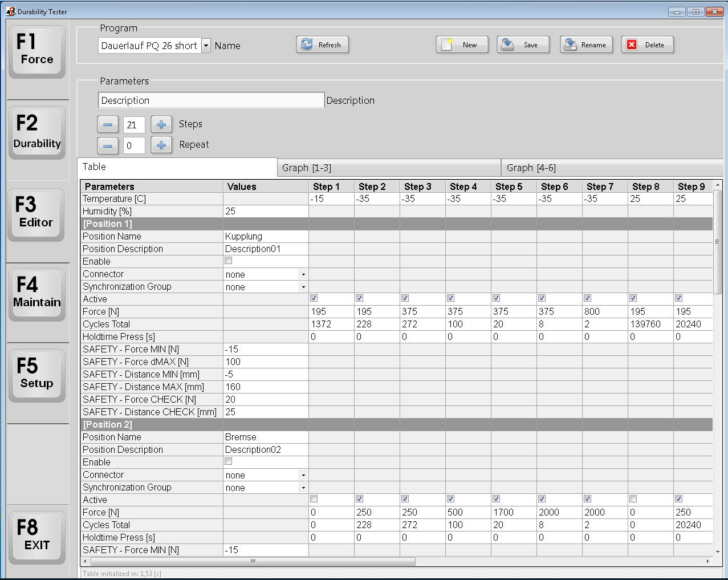Refresh the program list
This screenshot has width=728, height=580.
pyautogui.click(x=322, y=44)
